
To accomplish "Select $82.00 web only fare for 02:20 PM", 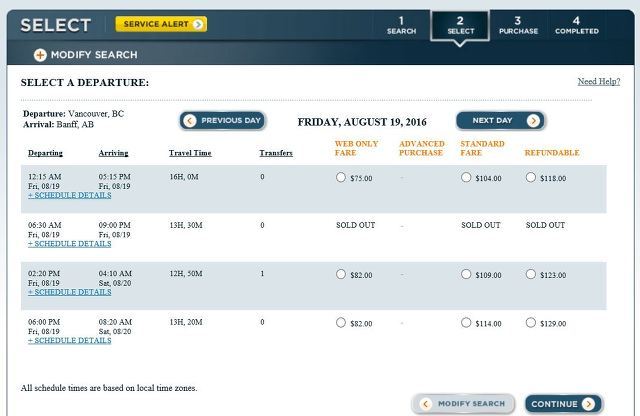I will click(x=341, y=274).
